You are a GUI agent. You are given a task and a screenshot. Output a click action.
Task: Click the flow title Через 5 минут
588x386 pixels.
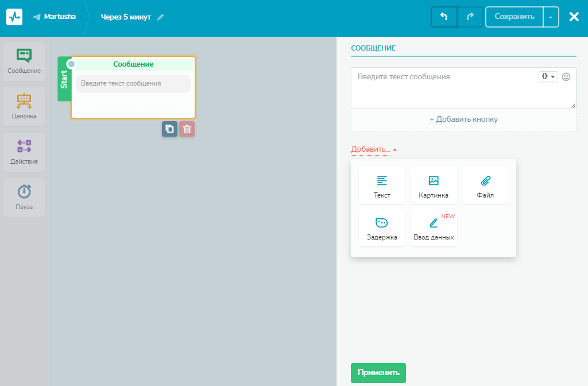(126, 17)
